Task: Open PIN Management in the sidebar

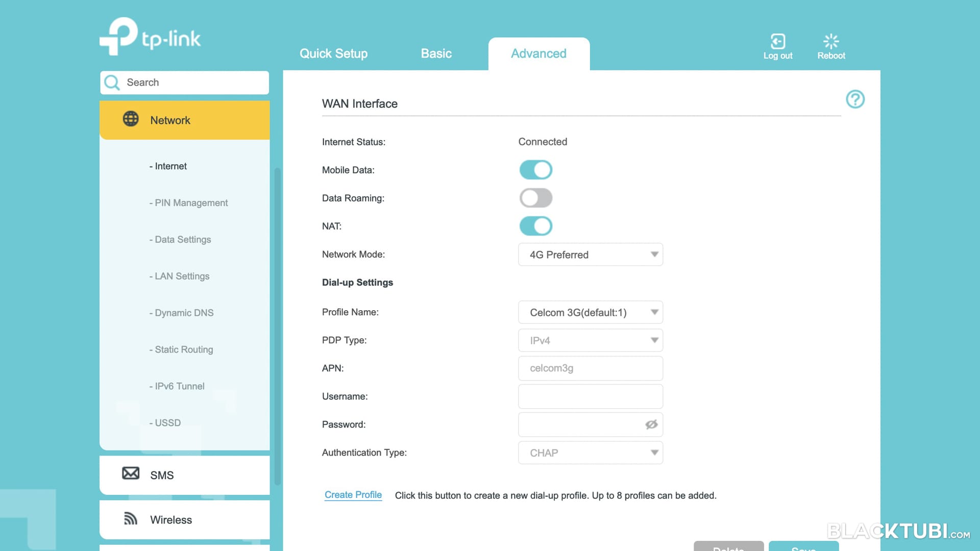Action: tap(191, 203)
